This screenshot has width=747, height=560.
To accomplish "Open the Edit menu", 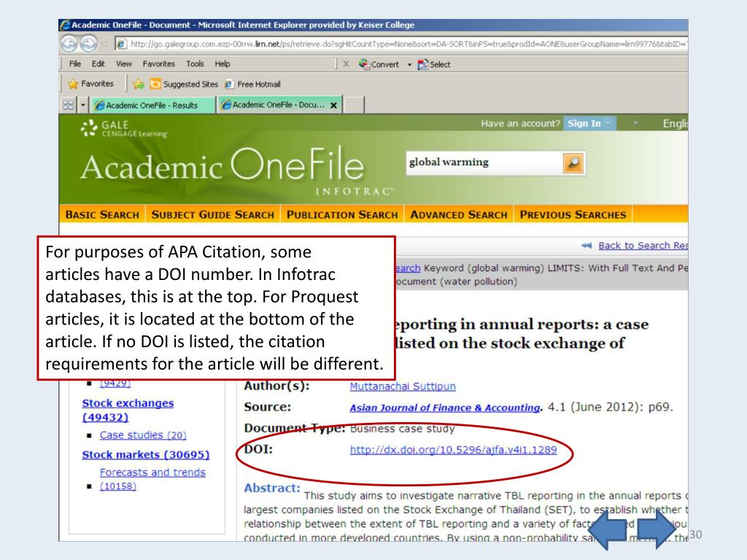I will click(x=98, y=64).
